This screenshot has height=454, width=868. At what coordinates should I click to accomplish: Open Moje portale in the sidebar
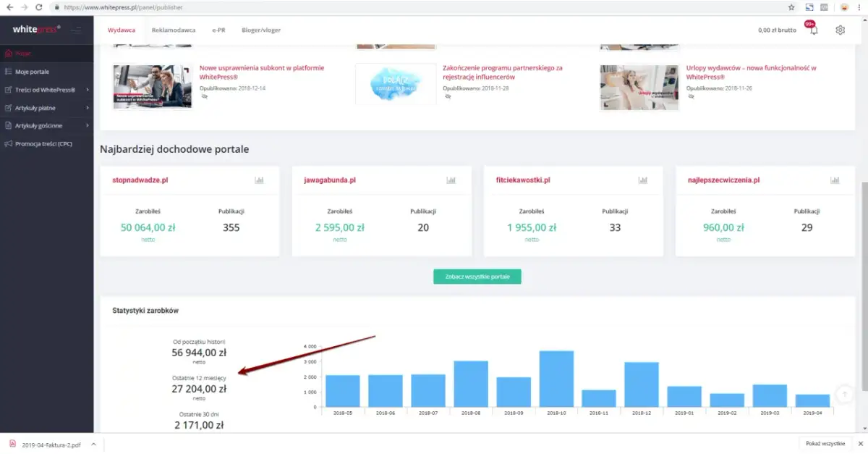[x=32, y=72]
